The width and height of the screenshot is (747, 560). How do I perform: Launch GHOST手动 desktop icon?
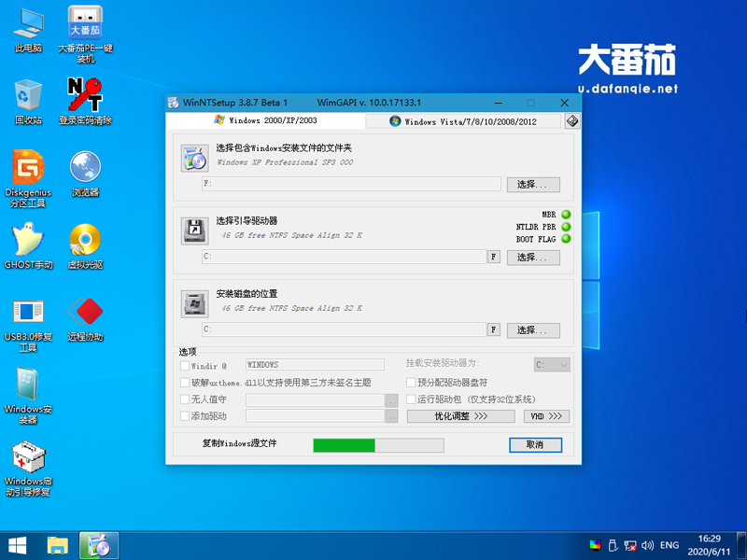click(x=27, y=236)
